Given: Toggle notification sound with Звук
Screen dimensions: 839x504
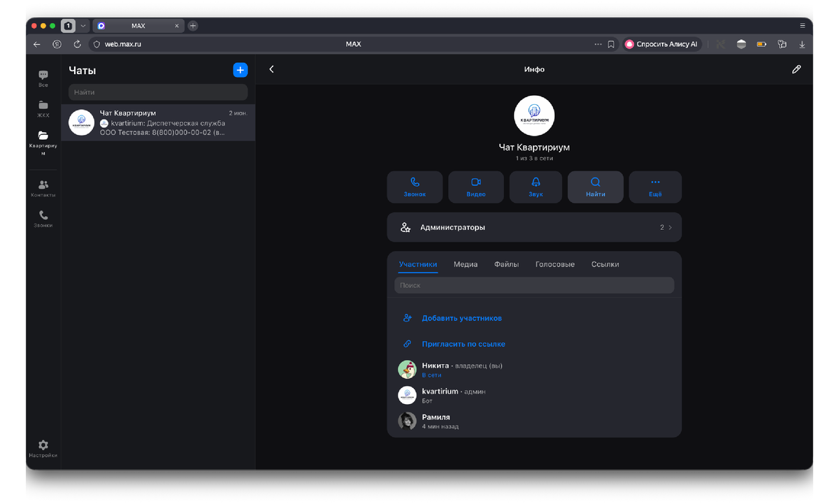Looking at the screenshot, I should pyautogui.click(x=536, y=187).
